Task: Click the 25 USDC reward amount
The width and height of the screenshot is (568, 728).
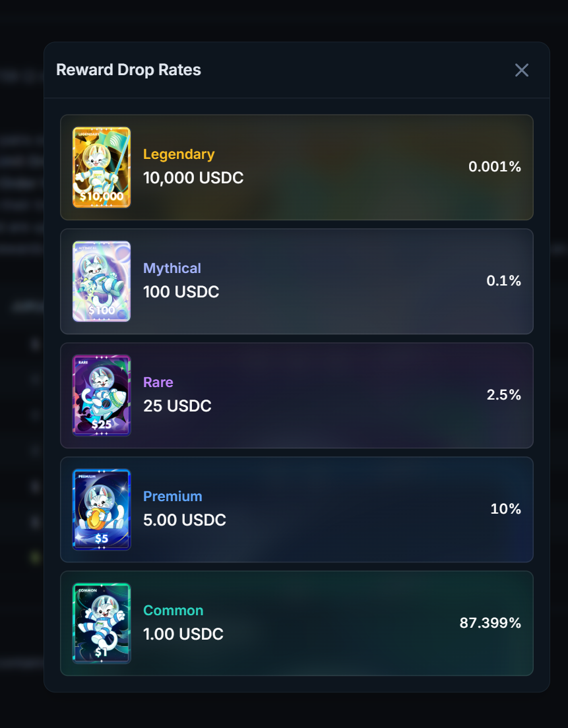Action: (177, 406)
